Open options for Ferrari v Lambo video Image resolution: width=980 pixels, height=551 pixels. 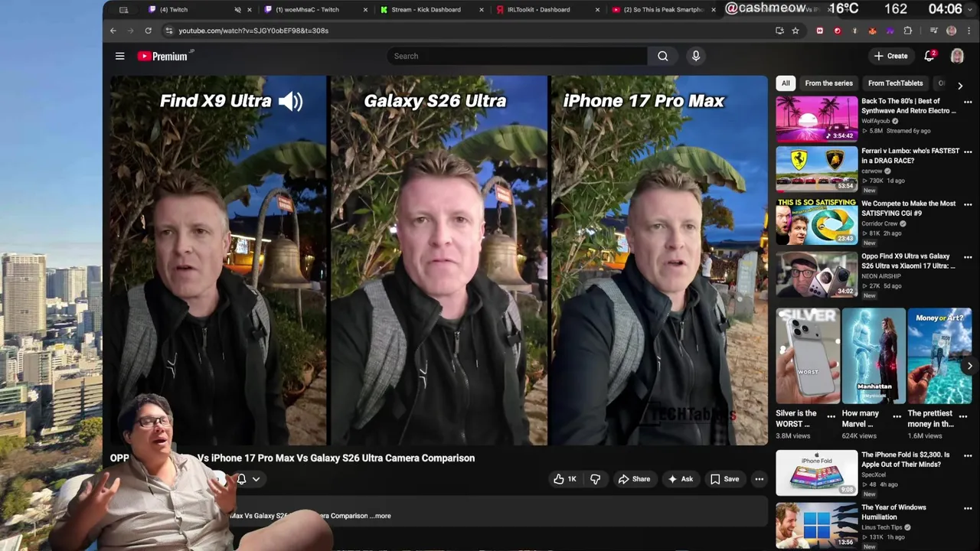click(x=968, y=152)
